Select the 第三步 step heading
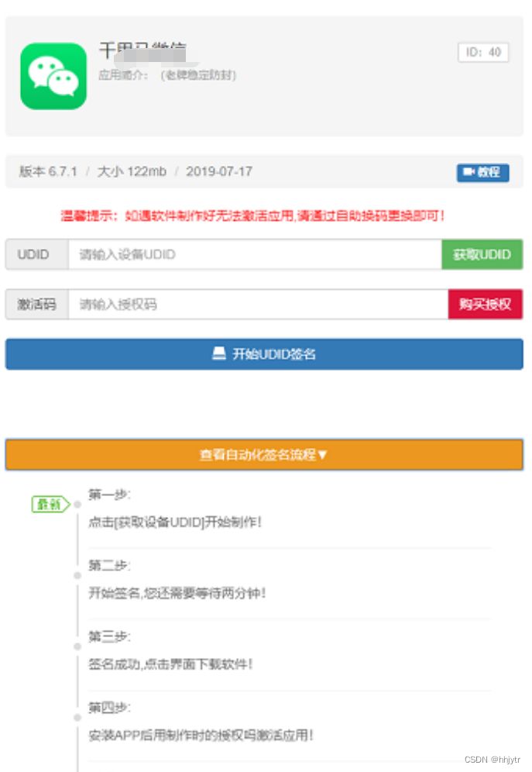 [109, 636]
